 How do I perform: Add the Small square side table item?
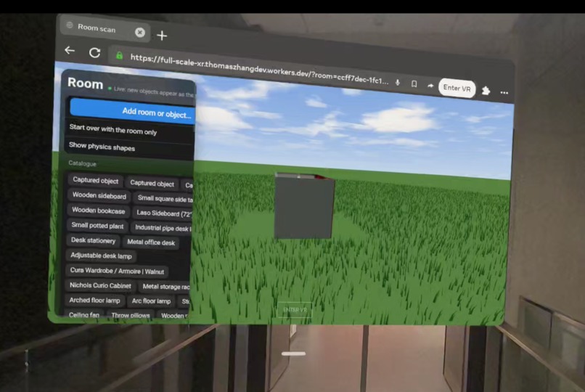pos(164,198)
